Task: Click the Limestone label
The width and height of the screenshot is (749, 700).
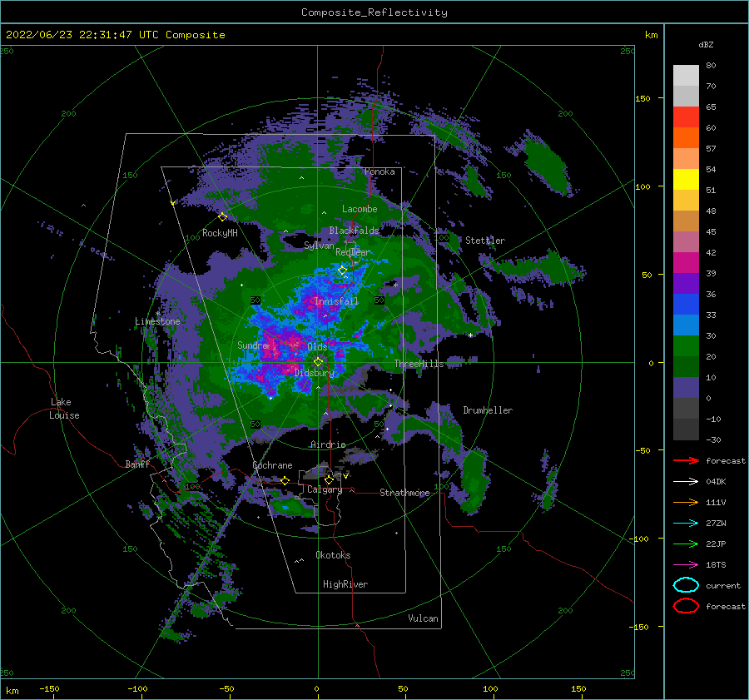Action: [157, 321]
